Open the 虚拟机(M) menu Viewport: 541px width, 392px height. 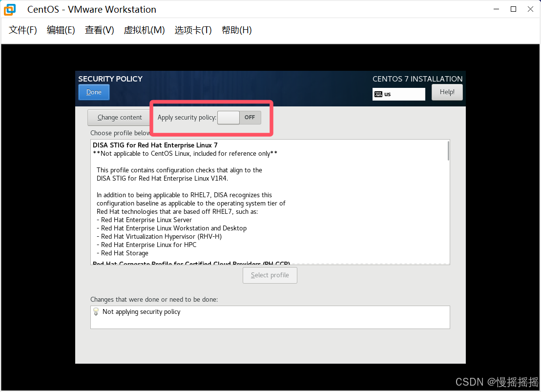tap(145, 30)
